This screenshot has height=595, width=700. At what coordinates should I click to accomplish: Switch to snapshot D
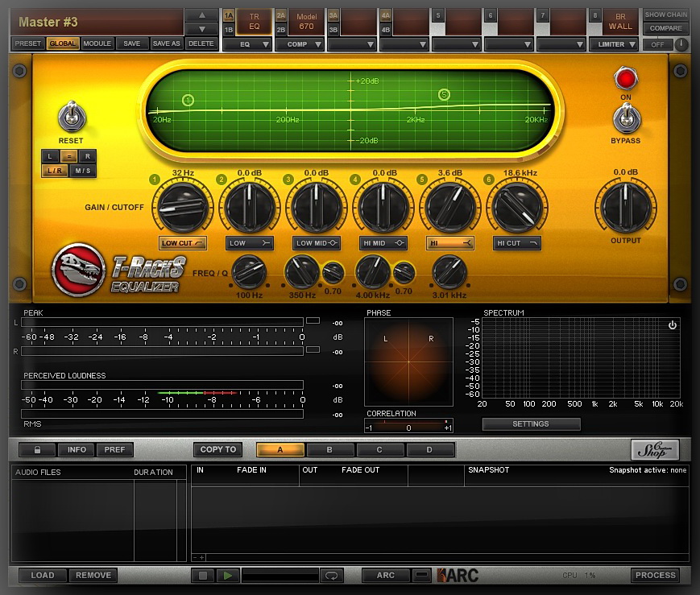[429, 449]
